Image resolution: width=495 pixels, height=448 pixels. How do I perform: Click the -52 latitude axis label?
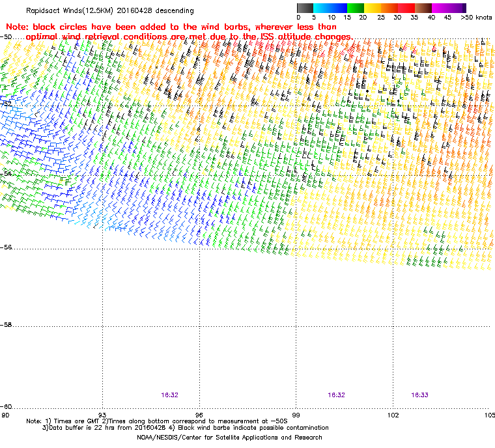pos(7,104)
